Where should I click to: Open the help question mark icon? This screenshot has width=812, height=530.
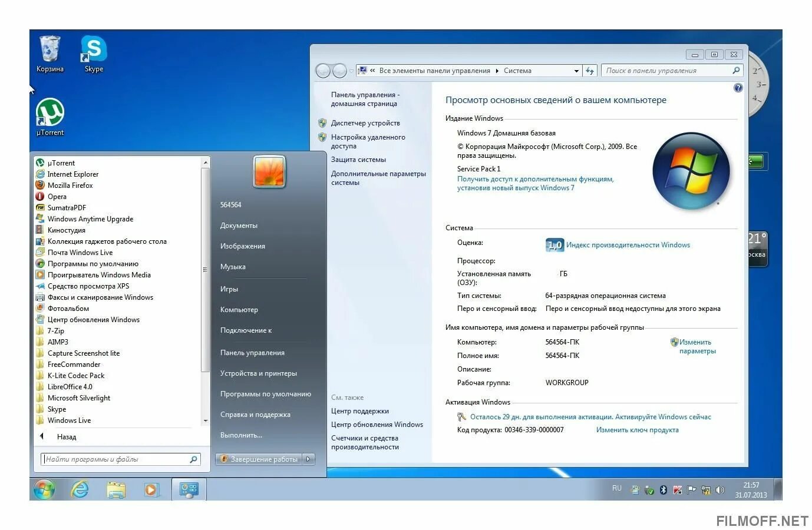[738, 88]
